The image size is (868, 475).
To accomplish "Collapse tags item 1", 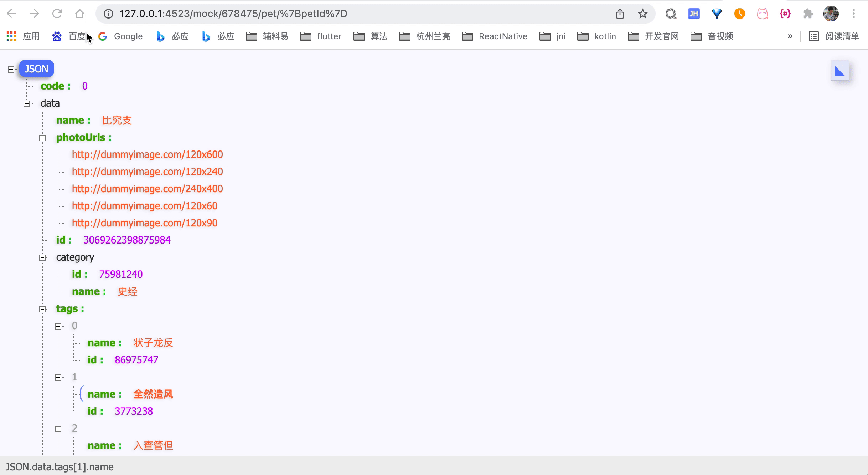I will (x=58, y=378).
